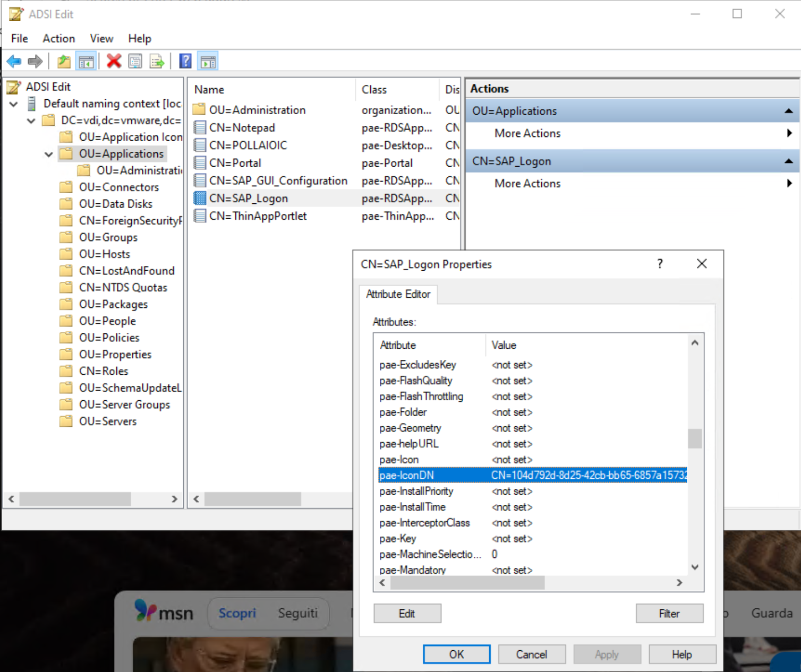801x672 pixels.
Task: Go back using the toolbar's blue left arrow
Action: pyautogui.click(x=14, y=62)
